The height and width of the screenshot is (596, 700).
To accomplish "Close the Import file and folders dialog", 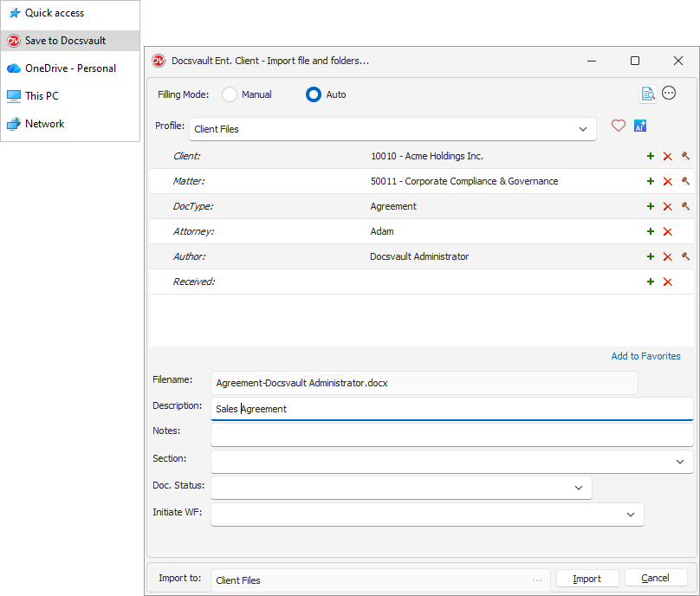I will (678, 61).
